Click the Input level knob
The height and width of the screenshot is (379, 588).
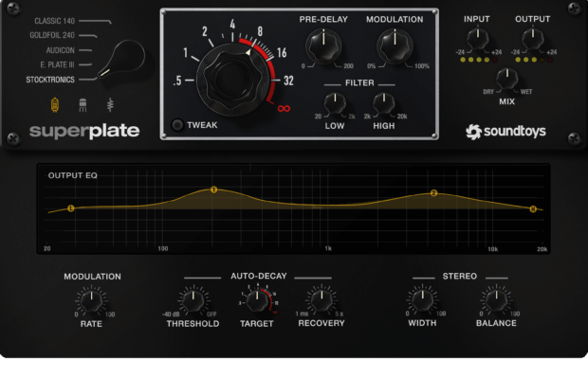click(x=477, y=39)
